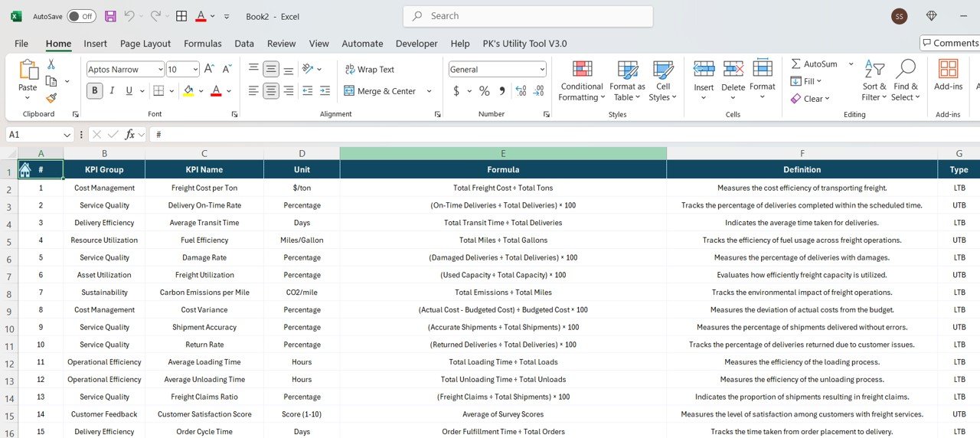Toggle Center horizontal alignment
This screenshot has height=438, width=980.
click(x=271, y=90)
